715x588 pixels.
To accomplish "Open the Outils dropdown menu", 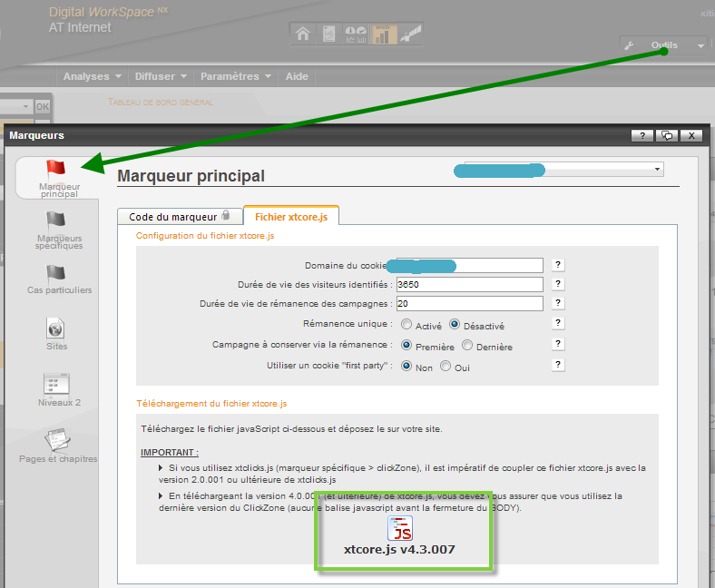I will tap(664, 45).
